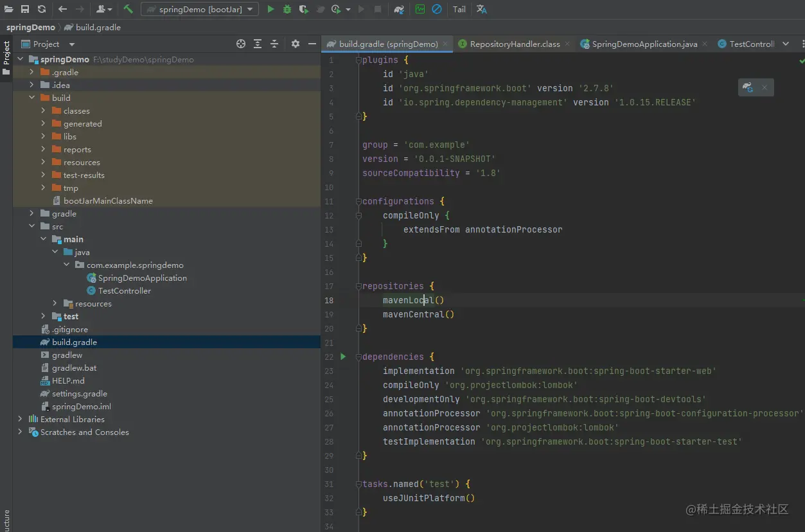Open the springDemo [bootJar] run configuration dropdown
Screen dimensions: 805x532
pyautogui.click(x=200, y=9)
